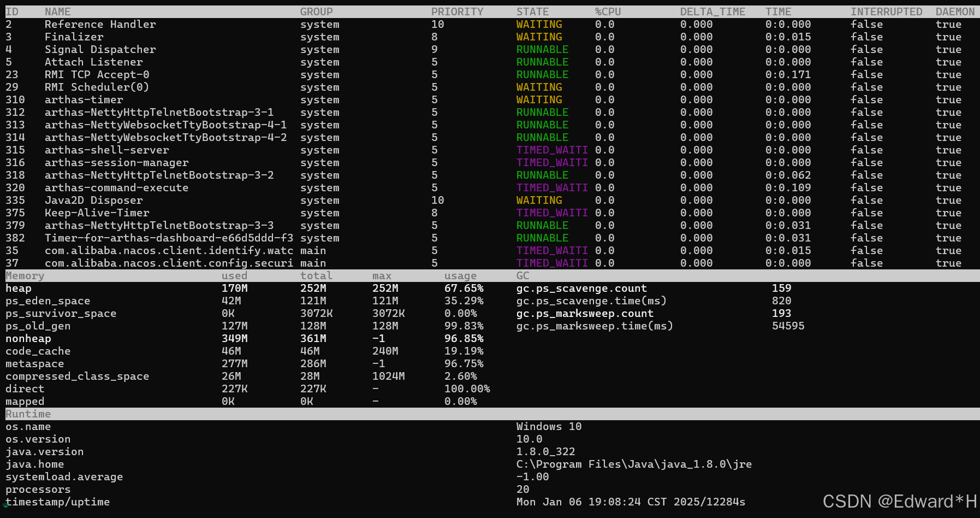Click the Runtime section header
This screenshot has width=980, height=518.
(x=28, y=414)
